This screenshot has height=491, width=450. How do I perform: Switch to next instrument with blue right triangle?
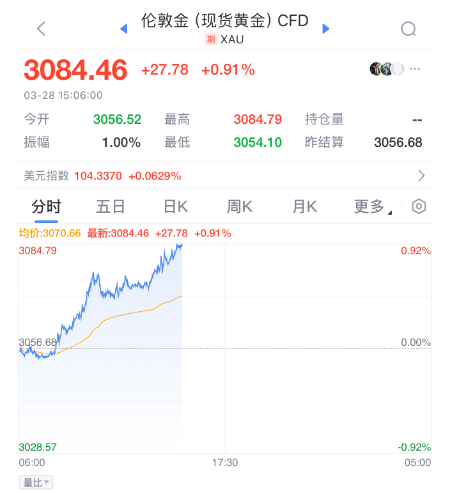(x=326, y=29)
